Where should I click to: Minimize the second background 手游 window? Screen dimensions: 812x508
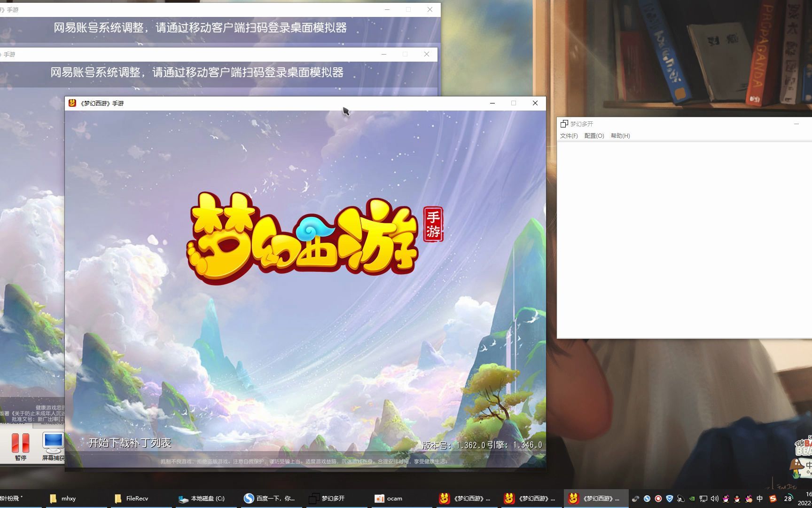[x=384, y=54]
